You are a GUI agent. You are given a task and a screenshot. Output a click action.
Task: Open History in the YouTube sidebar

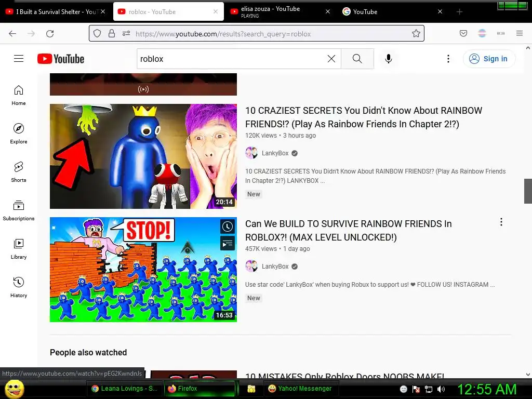click(19, 287)
